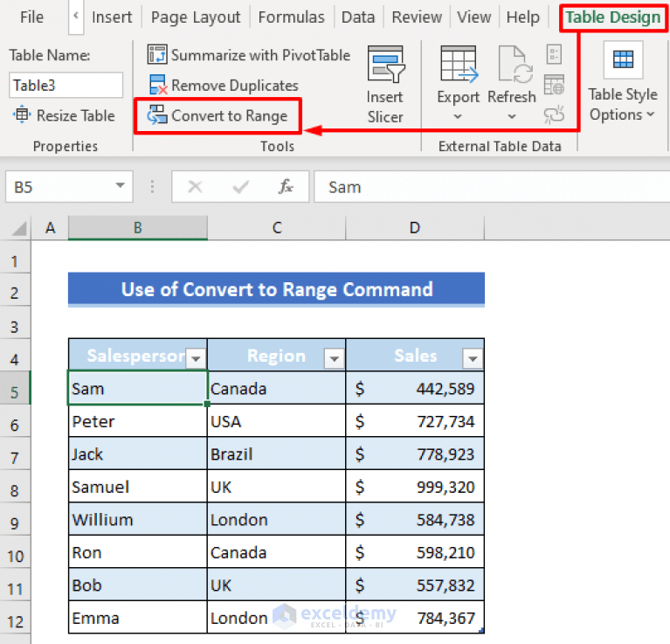Click the Summarize with PivotTable label

point(260,55)
